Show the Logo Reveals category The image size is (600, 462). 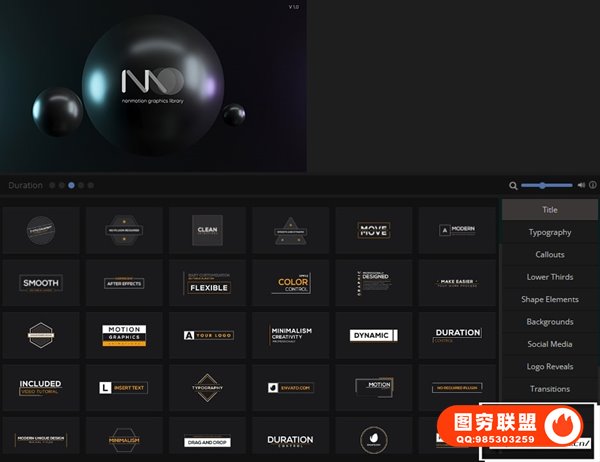tap(549, 366)
